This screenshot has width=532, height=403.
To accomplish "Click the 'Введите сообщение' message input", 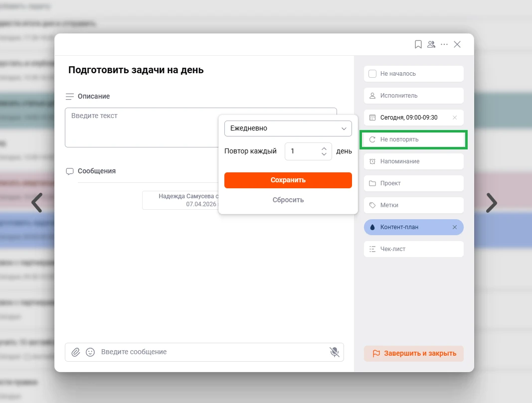I will pos(209,352).
